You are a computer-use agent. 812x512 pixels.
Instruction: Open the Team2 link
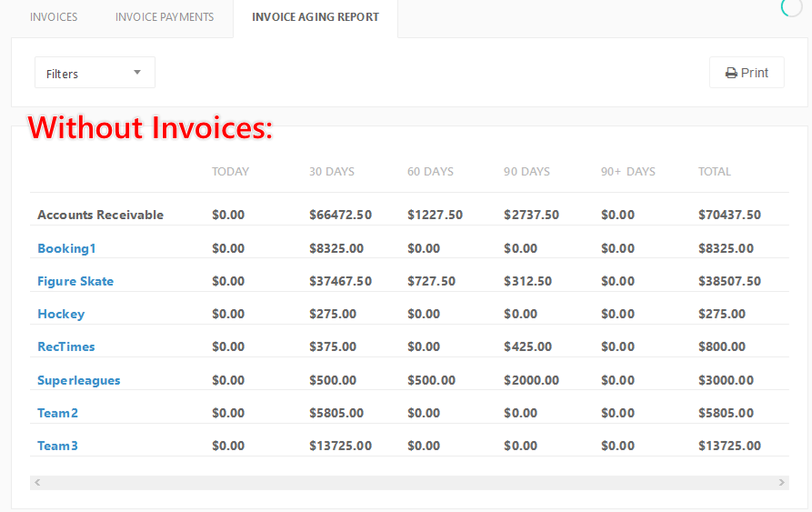tap(57, 413)
